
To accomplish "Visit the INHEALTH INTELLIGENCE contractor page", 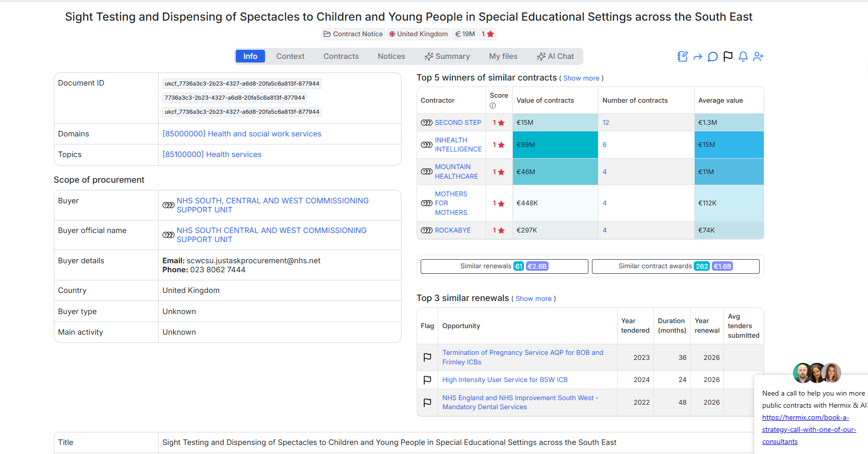I will point(458,144).
